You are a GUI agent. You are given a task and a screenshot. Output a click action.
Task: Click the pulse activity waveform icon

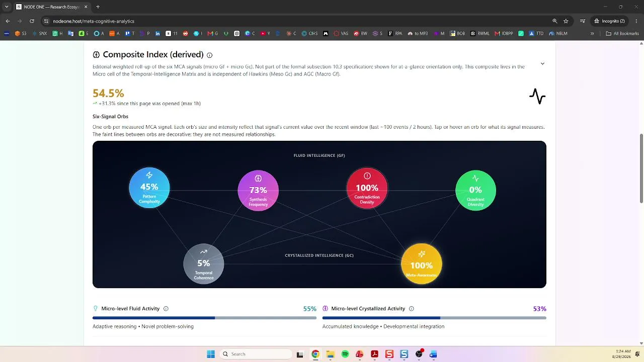537,97
